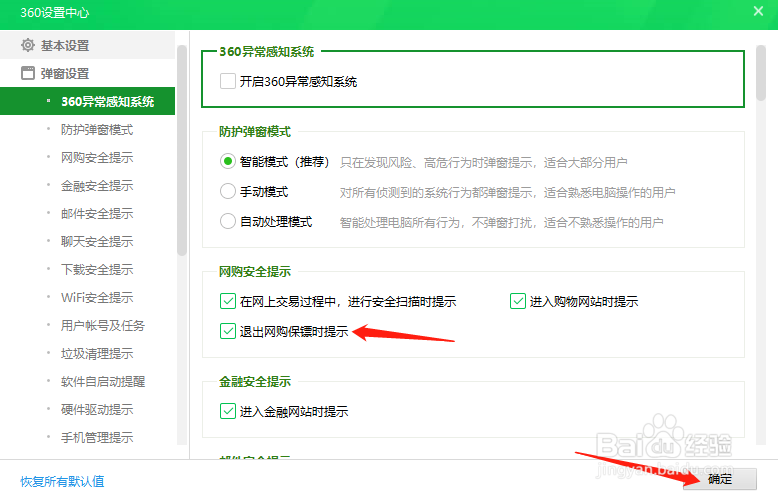The image size is (778, 497).
Task: Click the 防护弹窗模式 group heading
Action: pos(255,131)
